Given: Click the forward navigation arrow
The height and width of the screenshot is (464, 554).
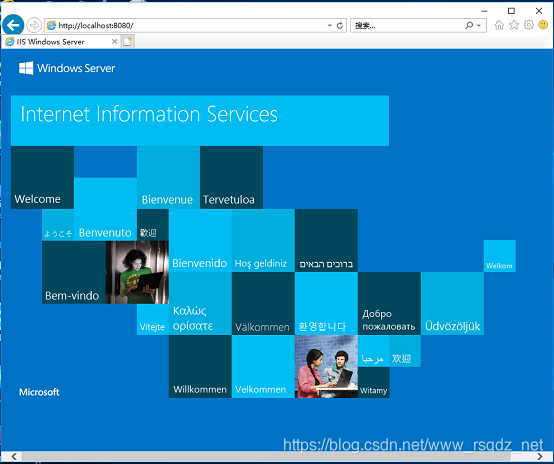Looking at the screenshot, I should (x=34, y=25).
